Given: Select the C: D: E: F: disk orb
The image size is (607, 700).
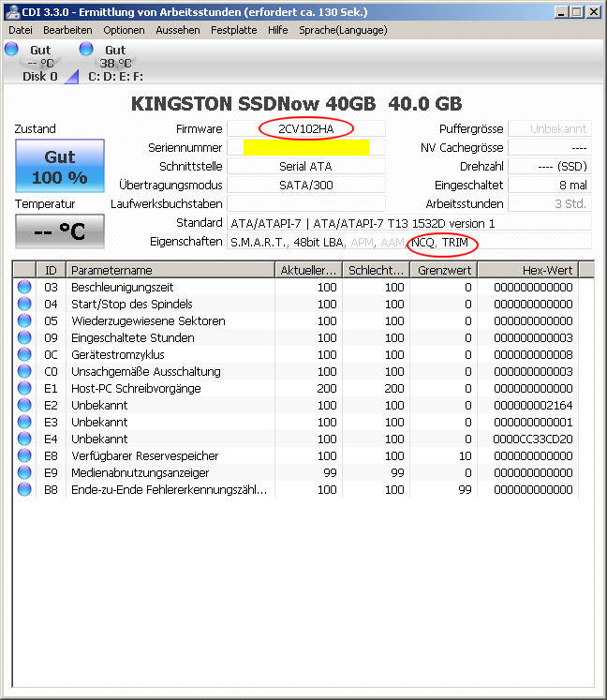Looking at the screenshot, I should [86, 49].
